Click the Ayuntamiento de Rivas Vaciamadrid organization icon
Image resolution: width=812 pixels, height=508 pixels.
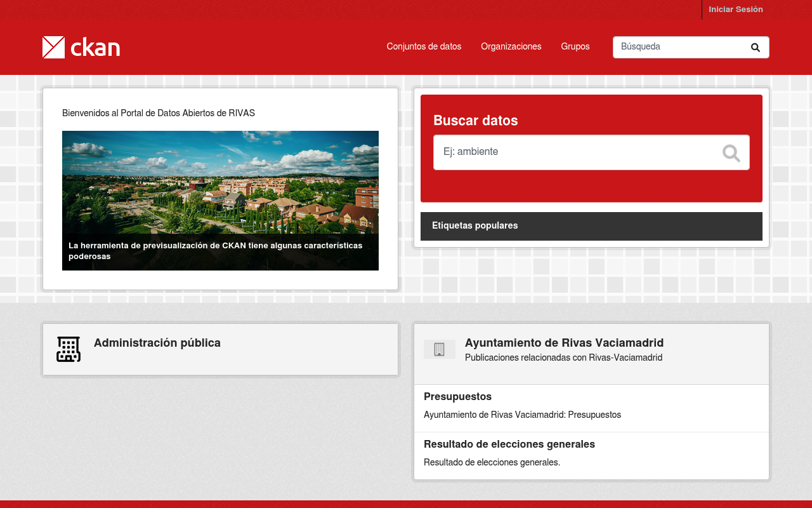click(440, 349)
